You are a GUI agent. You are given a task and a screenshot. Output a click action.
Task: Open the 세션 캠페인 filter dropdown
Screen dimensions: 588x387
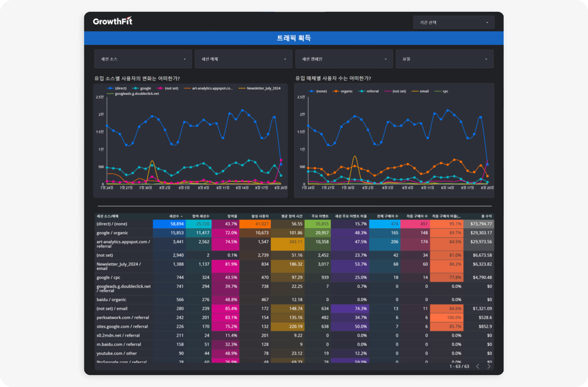pyautogui.click(x=344, y=59)
